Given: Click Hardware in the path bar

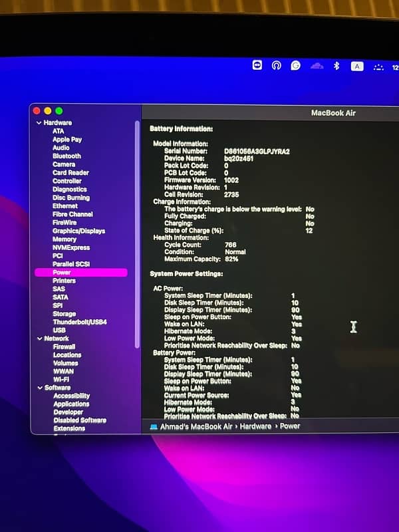Looking at the screenshot, I should [255, 426].
